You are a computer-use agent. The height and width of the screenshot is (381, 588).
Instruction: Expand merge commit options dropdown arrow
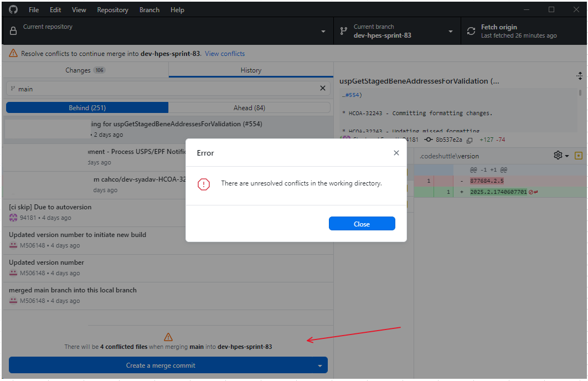319,365
